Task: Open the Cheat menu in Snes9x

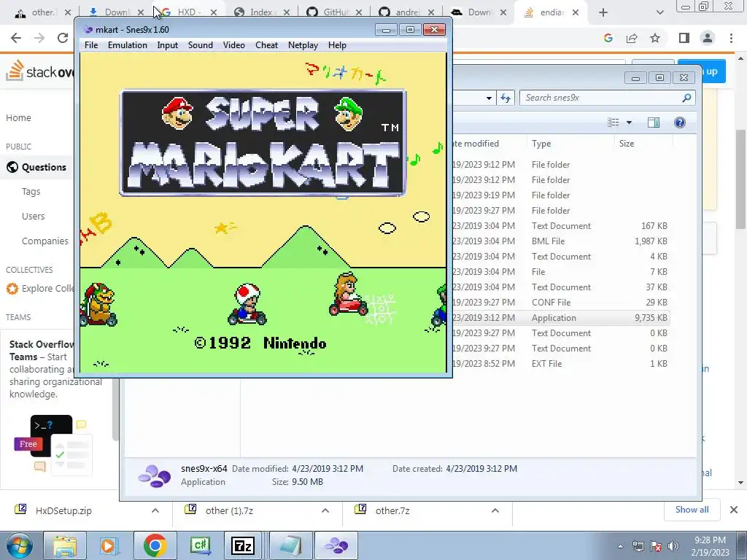Action: 266,44
